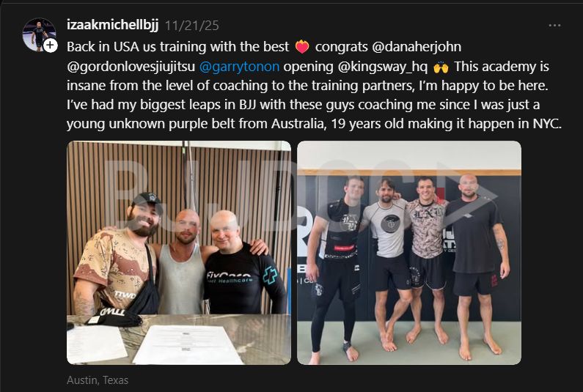Click the TTWD text on camo shirt

pos(125,295)
